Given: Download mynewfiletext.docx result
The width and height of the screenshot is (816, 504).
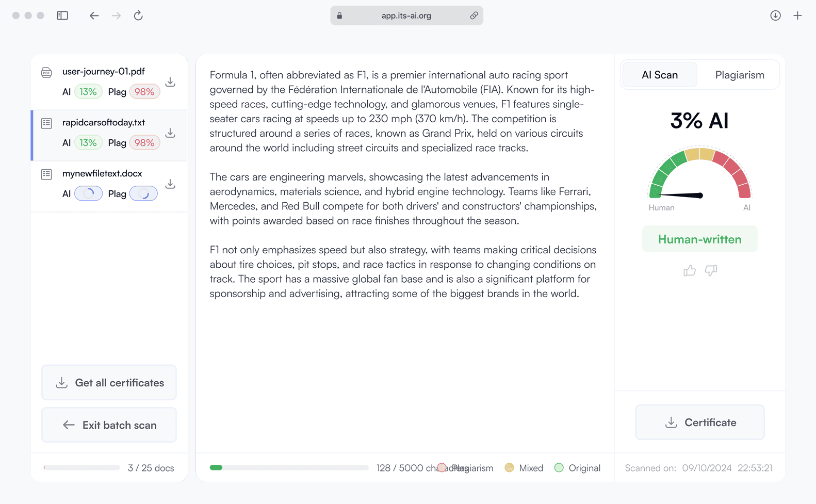Looking at the screenshot, I should [x=170, y=184].
